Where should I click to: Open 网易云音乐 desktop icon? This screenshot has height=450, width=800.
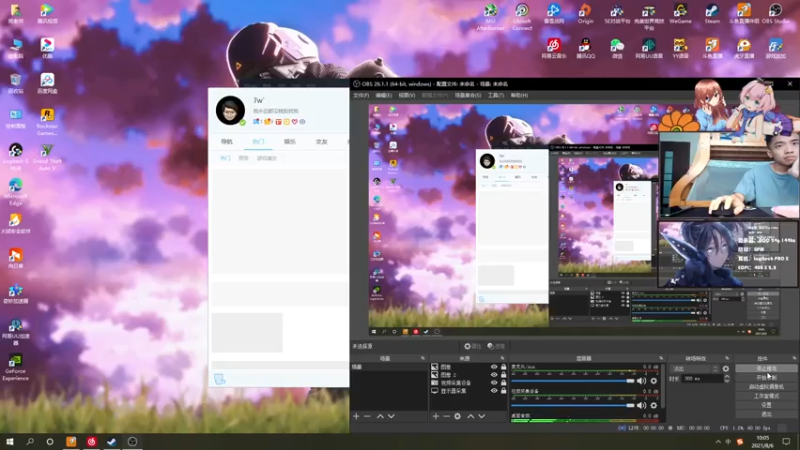[554, 48]
